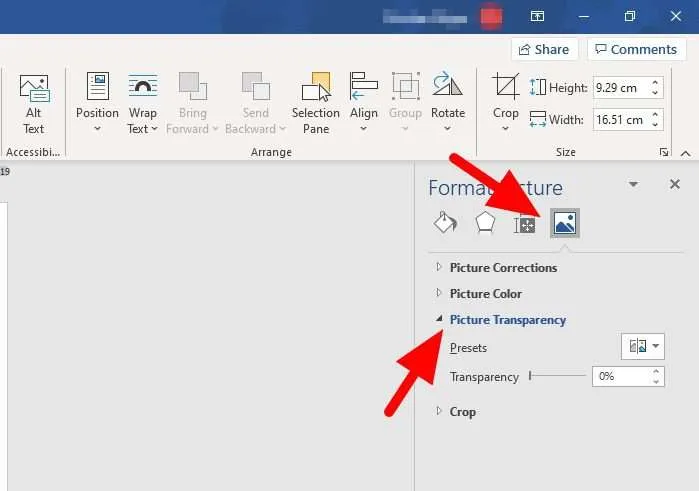Click the Group dropdown arrow
The image size is (699, 491).
pyautogui.click(x=405, y=128)
